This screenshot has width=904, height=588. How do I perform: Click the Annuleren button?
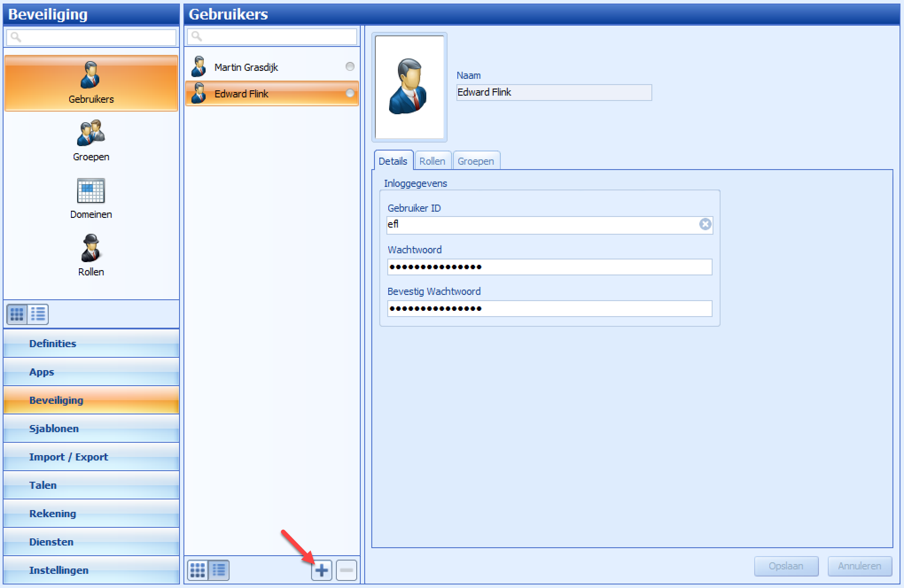(x=860, y=566)
